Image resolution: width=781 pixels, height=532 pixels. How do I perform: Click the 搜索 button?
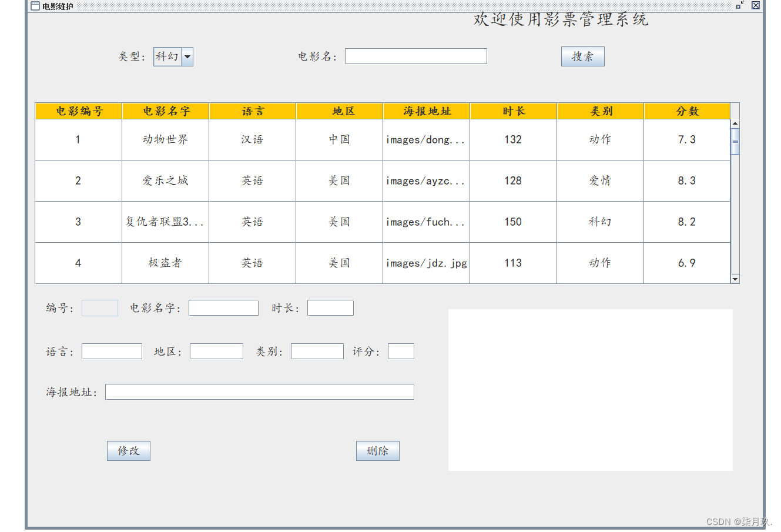[582, 56]
